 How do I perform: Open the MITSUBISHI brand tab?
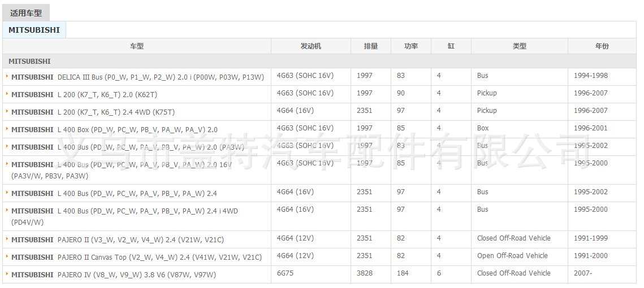click(x=34, y=30)
